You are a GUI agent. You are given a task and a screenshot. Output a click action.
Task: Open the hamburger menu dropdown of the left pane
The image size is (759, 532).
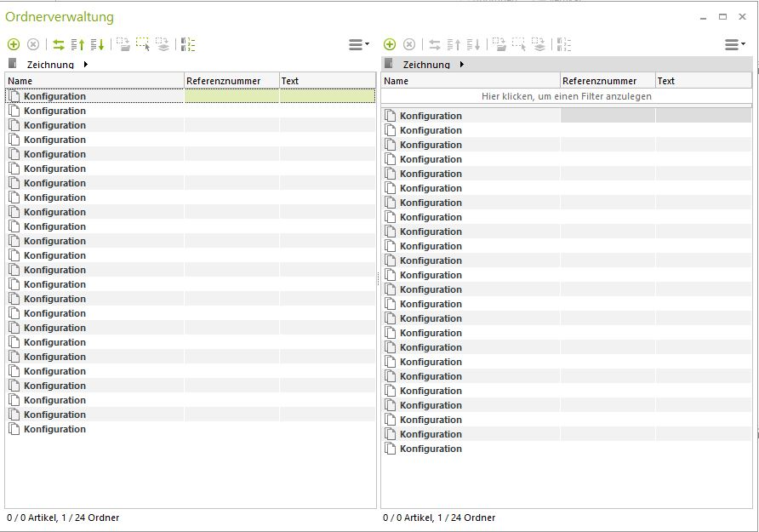(x=359, y=44)
